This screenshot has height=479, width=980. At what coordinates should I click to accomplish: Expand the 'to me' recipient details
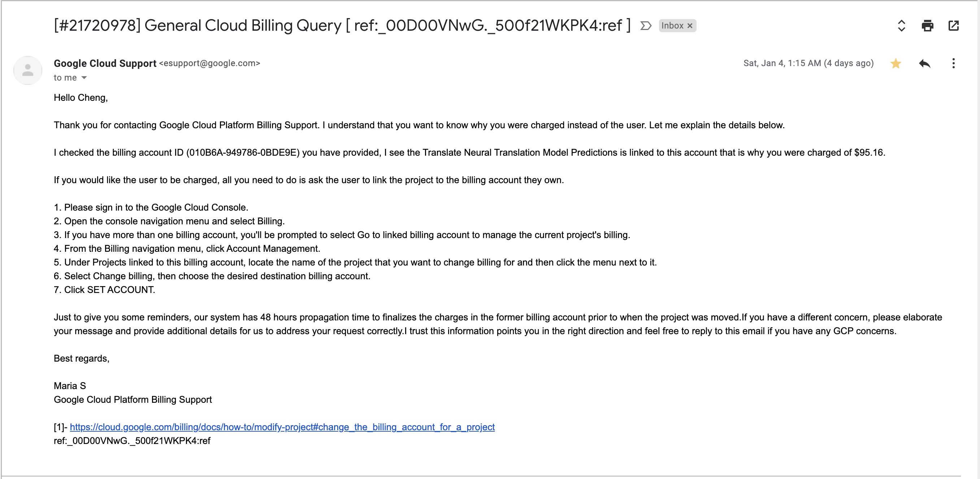coord(84,78)
